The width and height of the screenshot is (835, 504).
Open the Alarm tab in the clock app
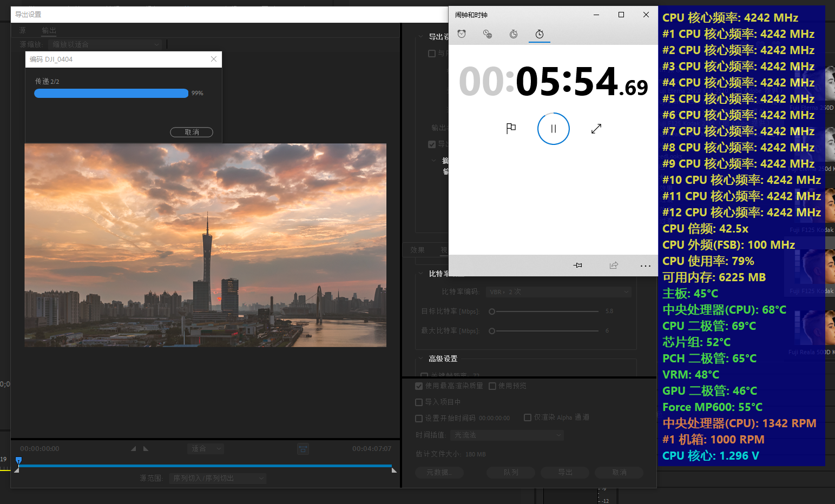(462, 34)
